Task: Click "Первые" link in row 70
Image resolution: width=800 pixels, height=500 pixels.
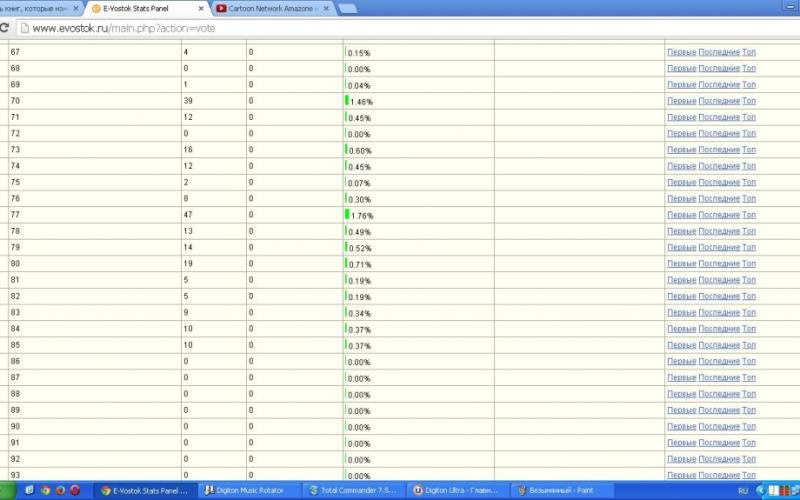Action: (681, 101)
